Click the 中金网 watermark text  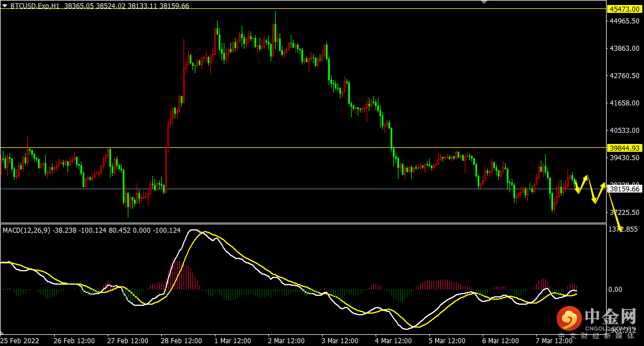tap(611, 317)
